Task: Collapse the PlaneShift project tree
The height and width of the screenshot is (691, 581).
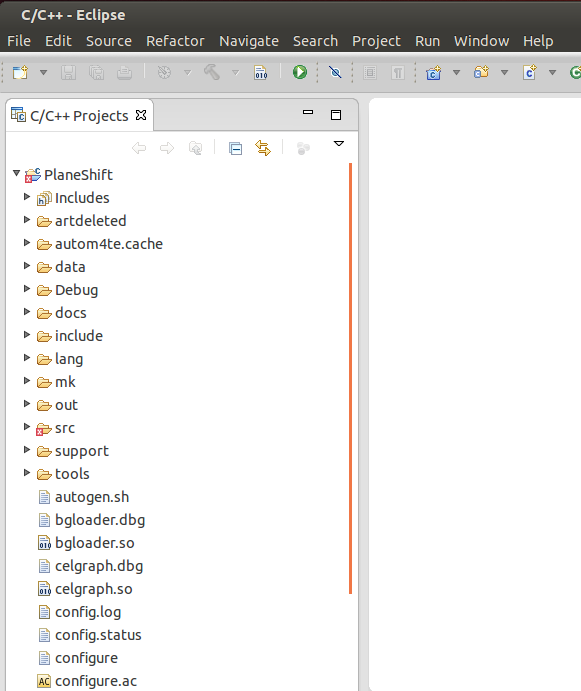Action: 16,173
